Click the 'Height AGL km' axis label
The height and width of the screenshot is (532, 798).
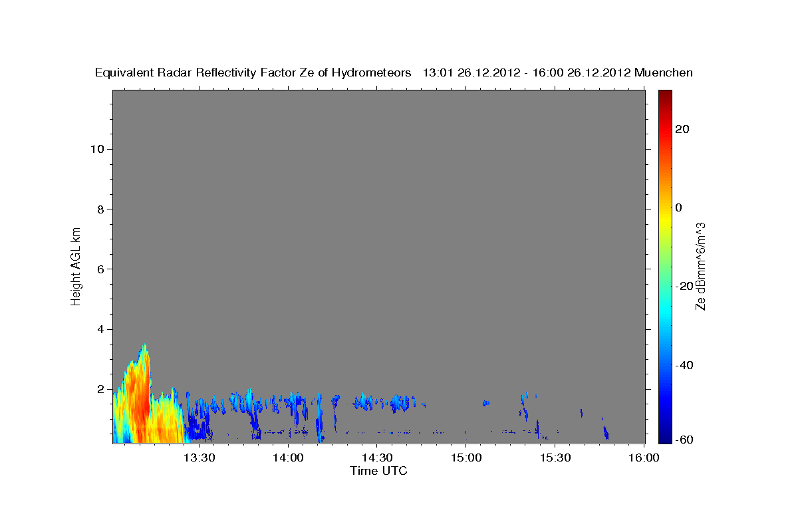click(76, 265)
